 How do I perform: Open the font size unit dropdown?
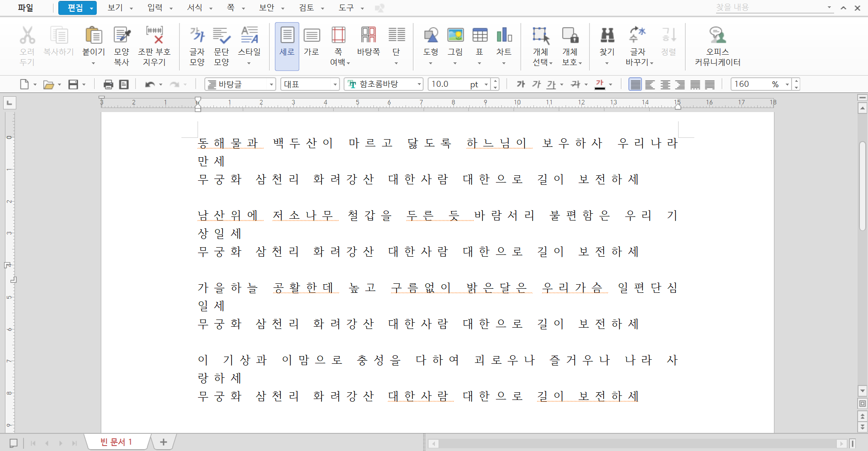click(486, 84)
